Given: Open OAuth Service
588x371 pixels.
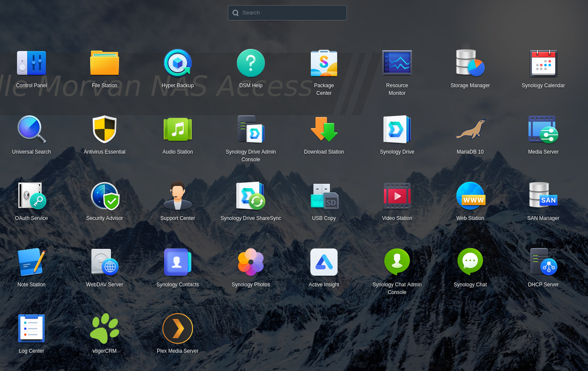Looking at the screenshot, I should click(x=31, y=196).
